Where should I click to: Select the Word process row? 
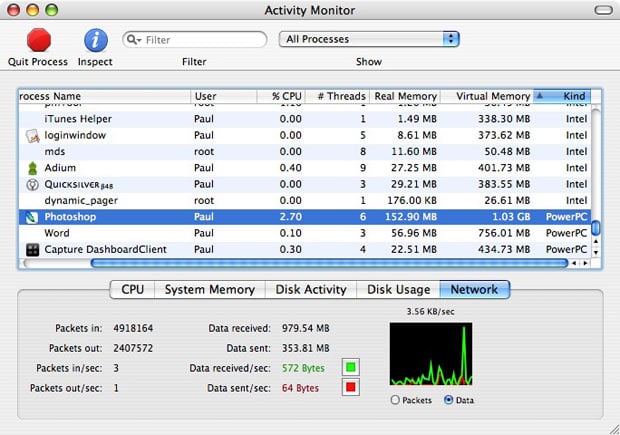point(304,233)
